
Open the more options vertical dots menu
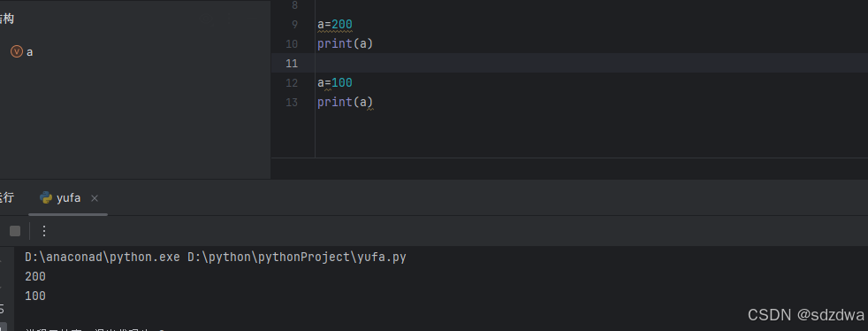coord(44,231)
